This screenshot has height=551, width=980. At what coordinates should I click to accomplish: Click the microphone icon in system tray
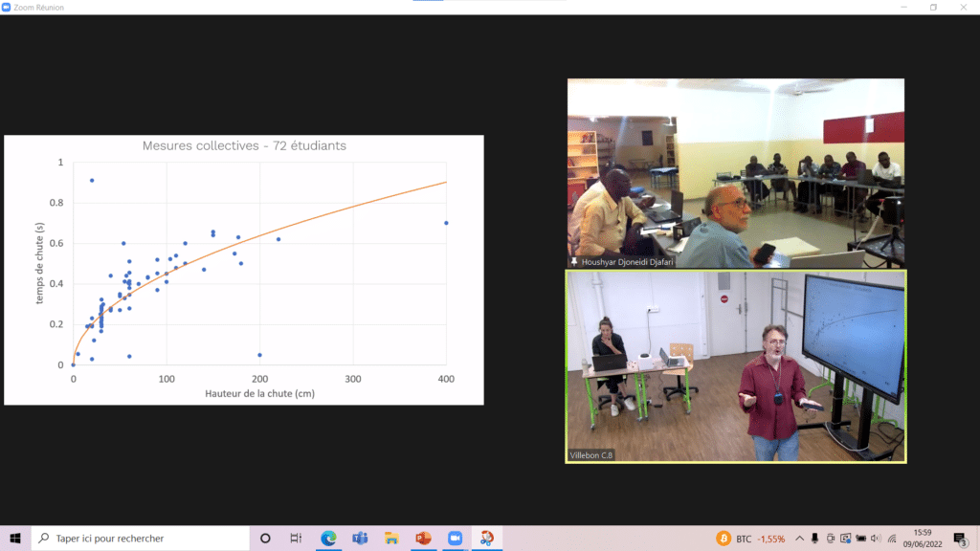pyautogui.click(x=814, y=539)
